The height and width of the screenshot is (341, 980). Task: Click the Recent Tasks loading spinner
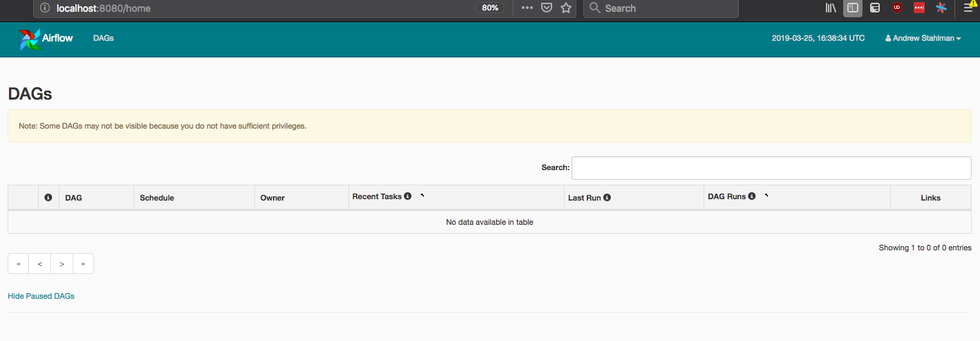(422, 196)
